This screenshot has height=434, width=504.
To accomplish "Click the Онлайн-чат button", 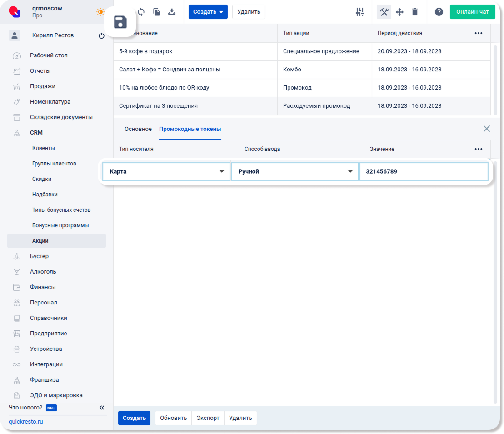I will click(472, 12).
